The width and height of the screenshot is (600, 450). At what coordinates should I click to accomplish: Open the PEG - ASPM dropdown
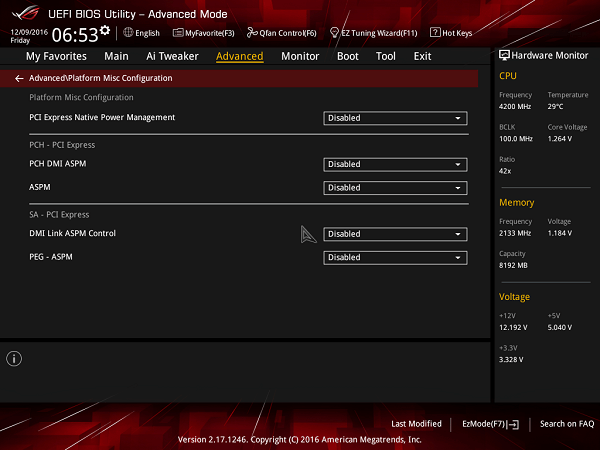click(x=395, y=258)
